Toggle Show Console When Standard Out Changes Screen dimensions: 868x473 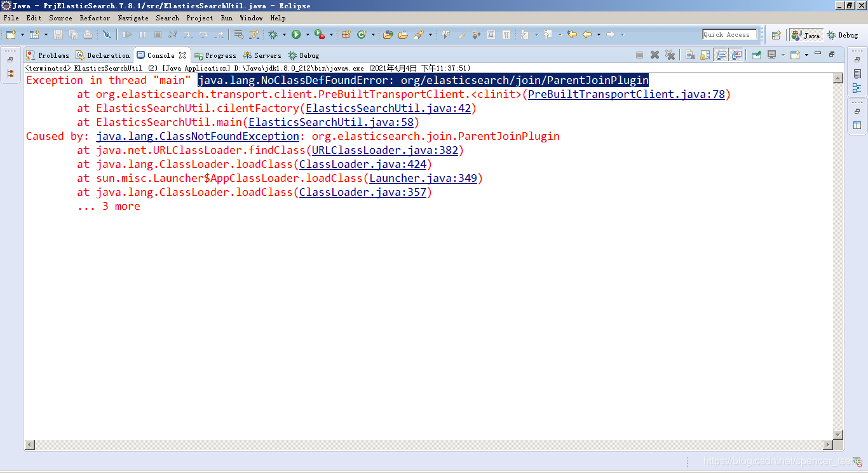pos(720,55)
